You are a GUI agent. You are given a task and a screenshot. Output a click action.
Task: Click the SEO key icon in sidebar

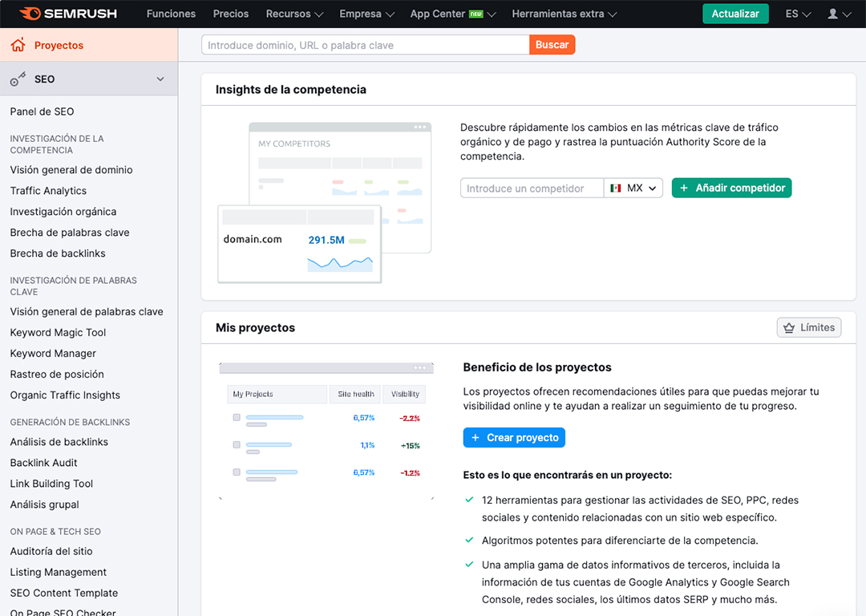[x=18, y=79]
